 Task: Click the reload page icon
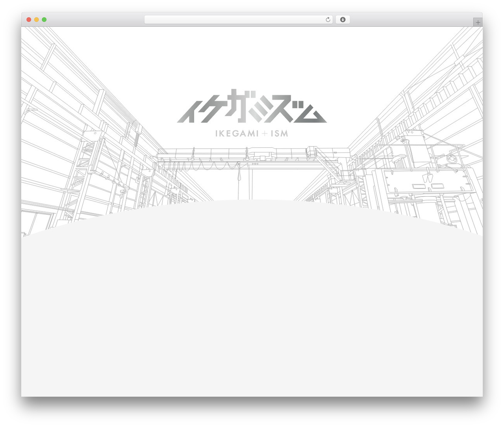[328, 20]
